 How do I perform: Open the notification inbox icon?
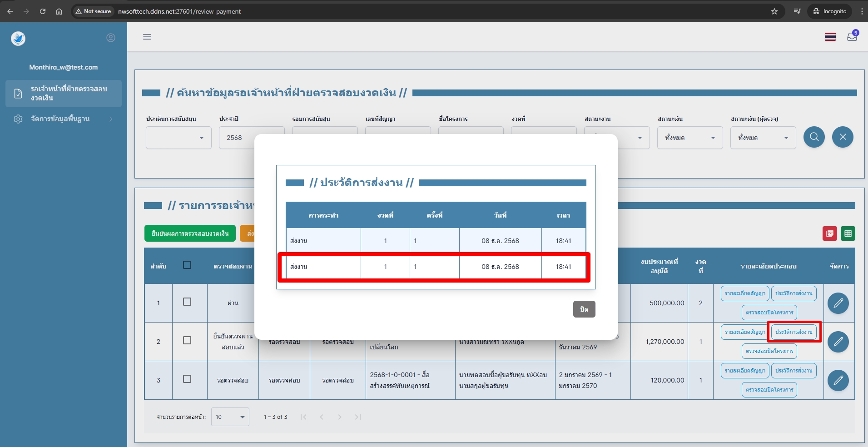point(852,37)
